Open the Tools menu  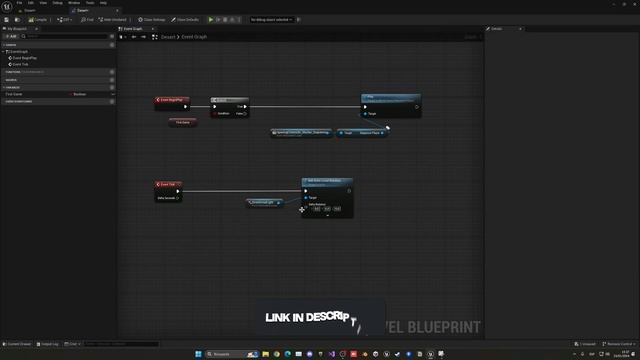[x=90, y=3]
